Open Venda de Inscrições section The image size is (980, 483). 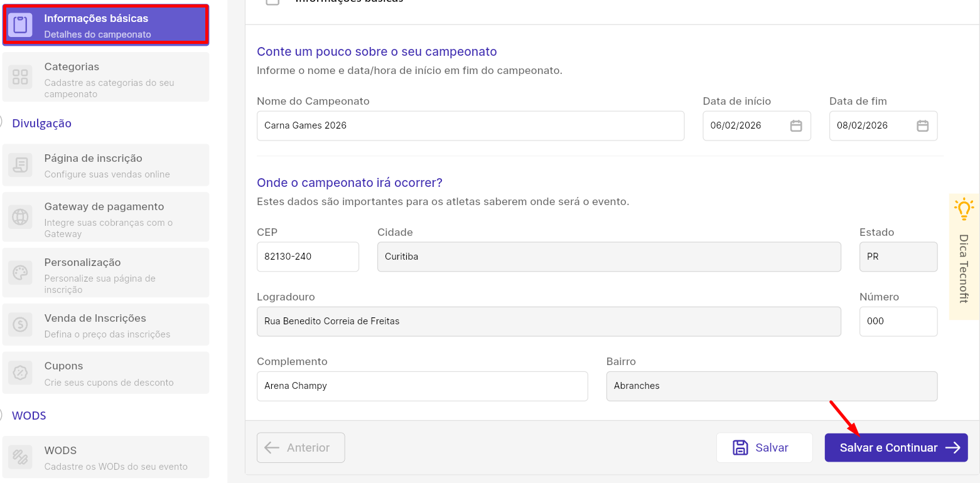coord(105,324)
